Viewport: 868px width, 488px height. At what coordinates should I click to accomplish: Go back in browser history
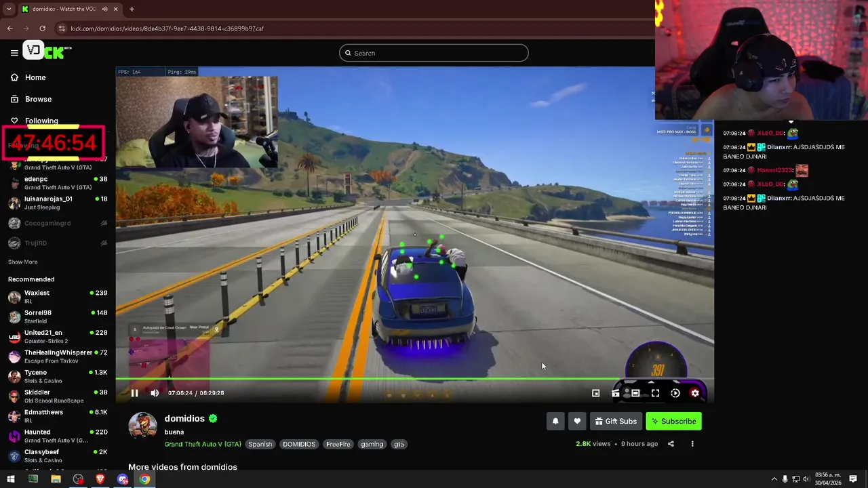[x=9, y=28]
